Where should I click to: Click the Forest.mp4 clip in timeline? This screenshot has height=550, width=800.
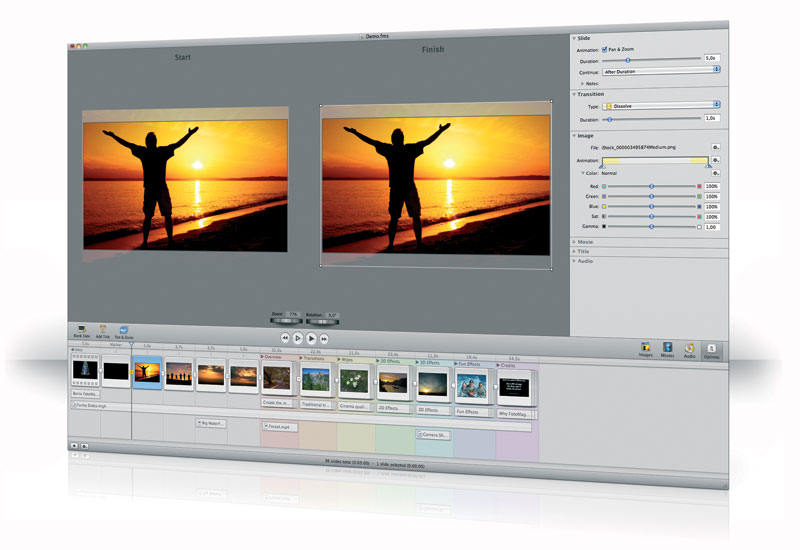280,427
